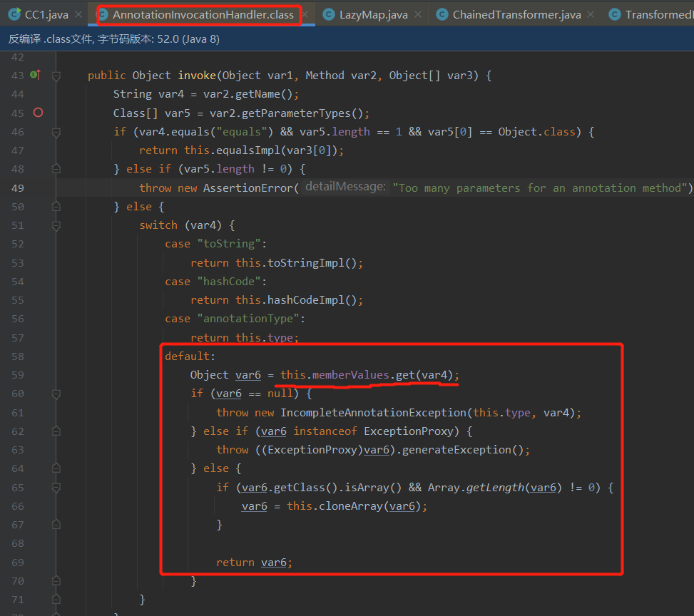Click the class icon on the LazyMap.java tab
This screenshot has width=694, height=616.
point(329,14)
